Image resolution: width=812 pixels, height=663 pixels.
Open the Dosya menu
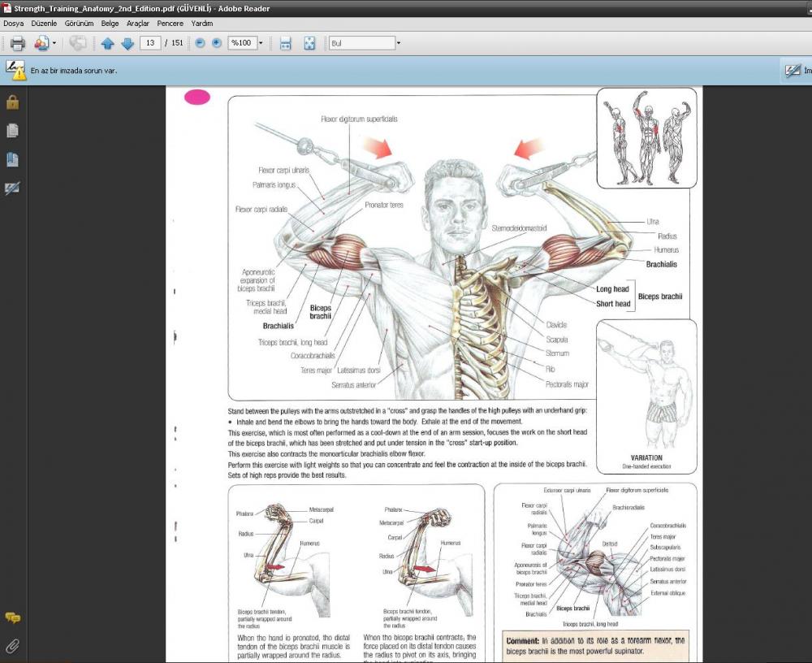pos(14,24)
